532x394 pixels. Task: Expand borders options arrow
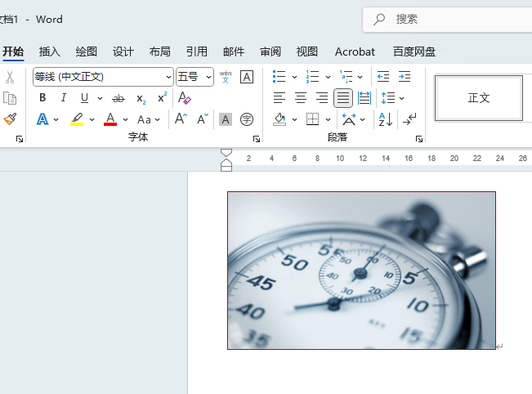pos(328,120)
